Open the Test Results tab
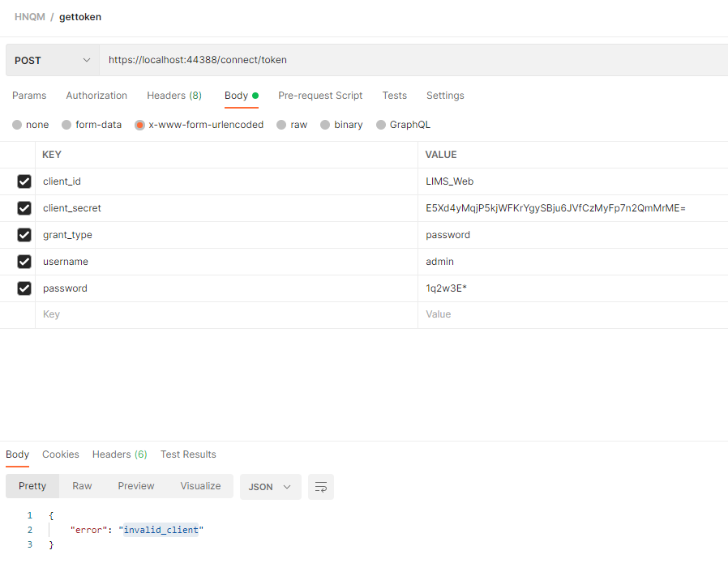The height and width of the screenshot is (576, 728). click(x=188, y=454)
